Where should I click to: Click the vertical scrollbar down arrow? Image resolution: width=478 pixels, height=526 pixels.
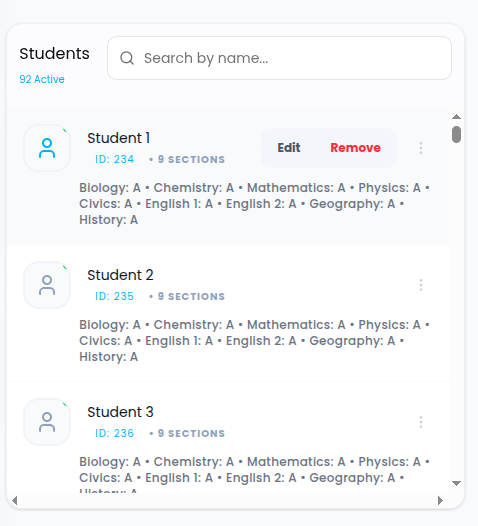(x=456, y=483)
